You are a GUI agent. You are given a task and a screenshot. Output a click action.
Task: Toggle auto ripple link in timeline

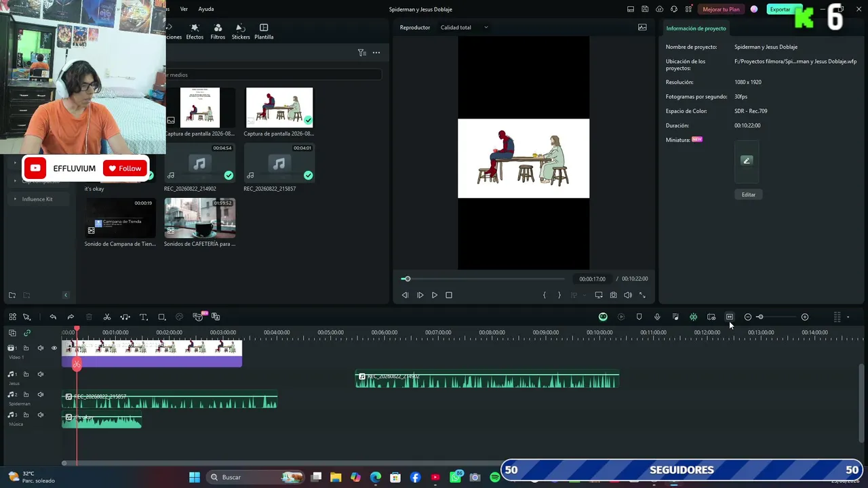tap(27, 333)
